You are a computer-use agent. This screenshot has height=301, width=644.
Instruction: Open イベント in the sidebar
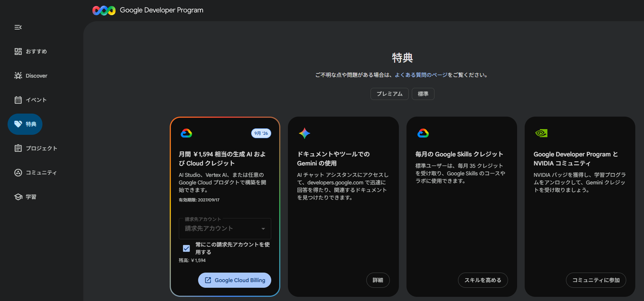[x=31, y=100]
